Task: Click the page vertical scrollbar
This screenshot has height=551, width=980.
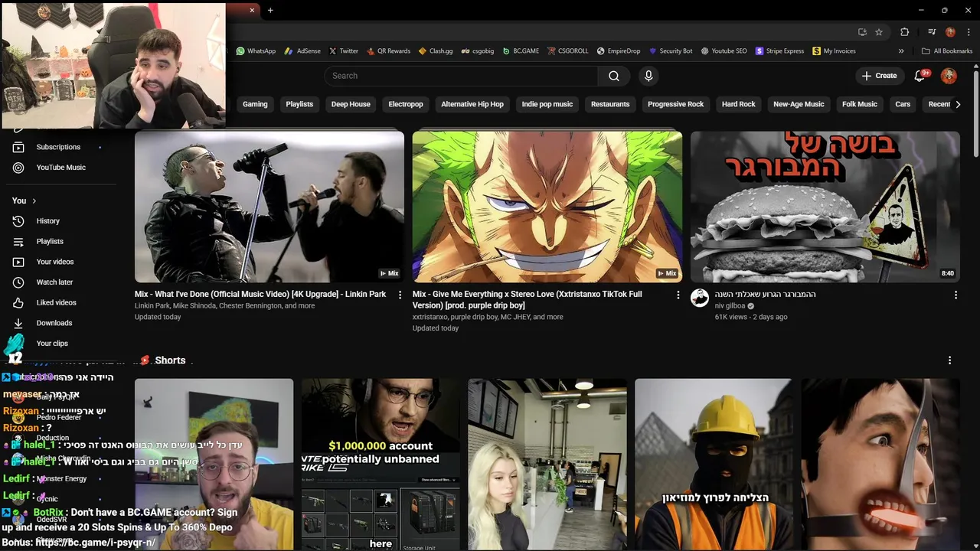Action: pos(975,115)
